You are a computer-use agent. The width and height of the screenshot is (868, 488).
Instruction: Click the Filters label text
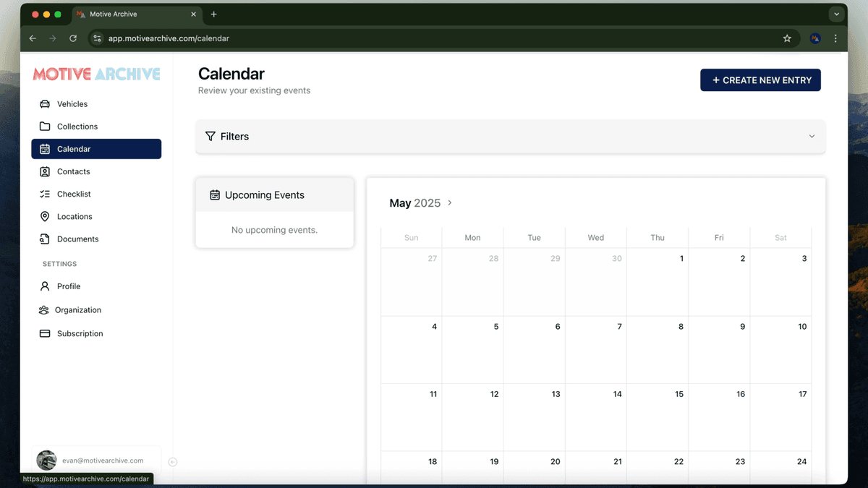pos(234,137)
